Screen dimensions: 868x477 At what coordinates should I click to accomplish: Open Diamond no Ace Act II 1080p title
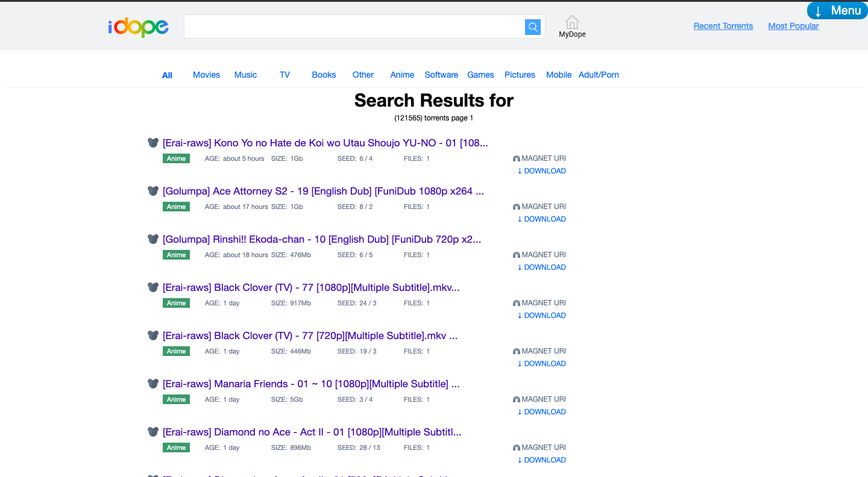312,432
